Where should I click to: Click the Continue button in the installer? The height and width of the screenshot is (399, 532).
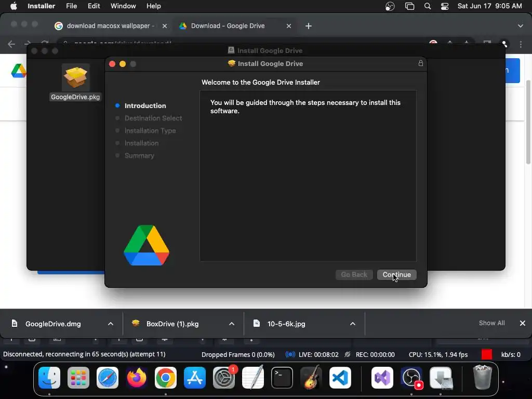[x=396, y=274]
